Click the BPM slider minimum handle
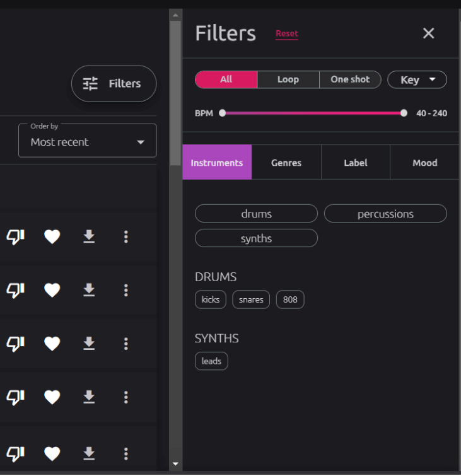 pyautogui.click(x=222, y=113)
